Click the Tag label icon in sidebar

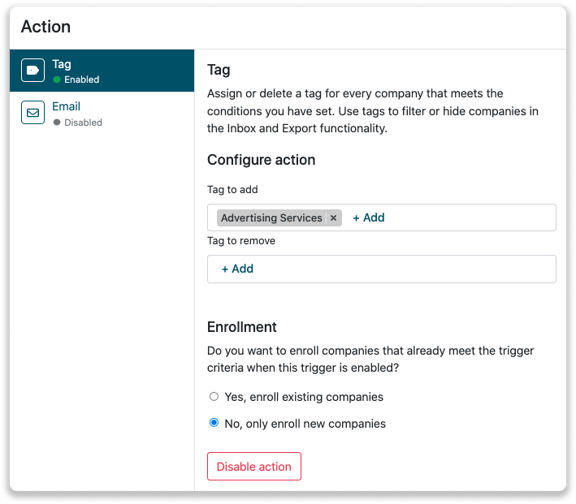(x=33, y=70)
